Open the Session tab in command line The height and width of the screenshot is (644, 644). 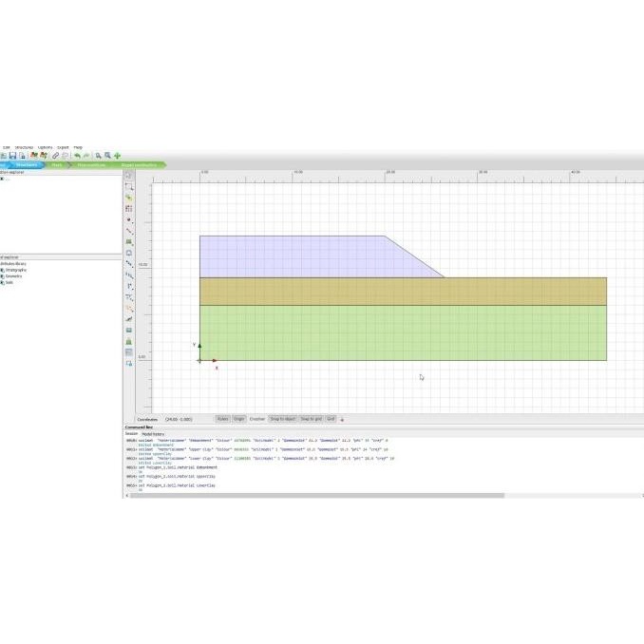131,434
